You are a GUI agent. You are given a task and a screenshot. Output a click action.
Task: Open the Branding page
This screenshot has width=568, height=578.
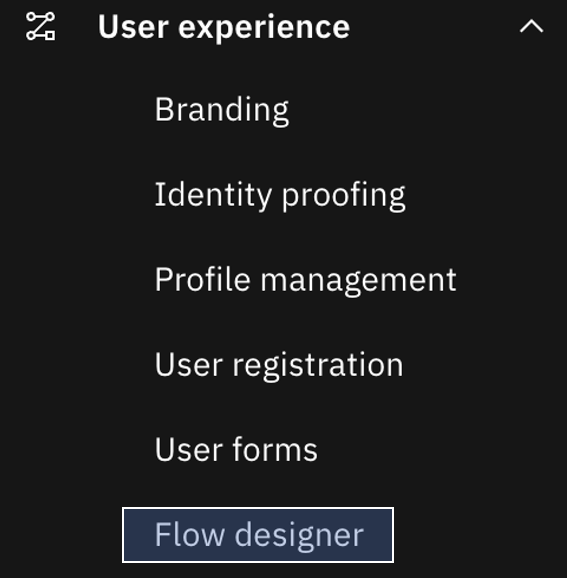tap(222, 109)
